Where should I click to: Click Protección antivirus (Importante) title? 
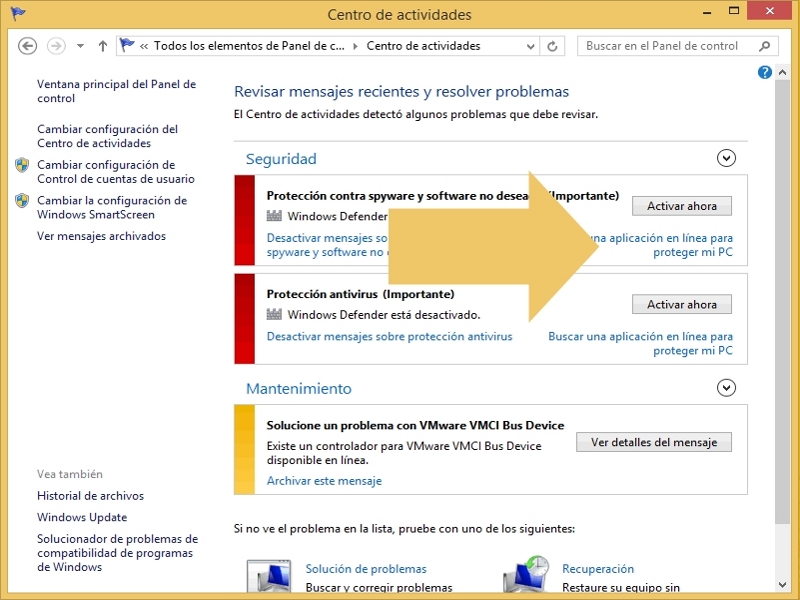coord(360,294)
